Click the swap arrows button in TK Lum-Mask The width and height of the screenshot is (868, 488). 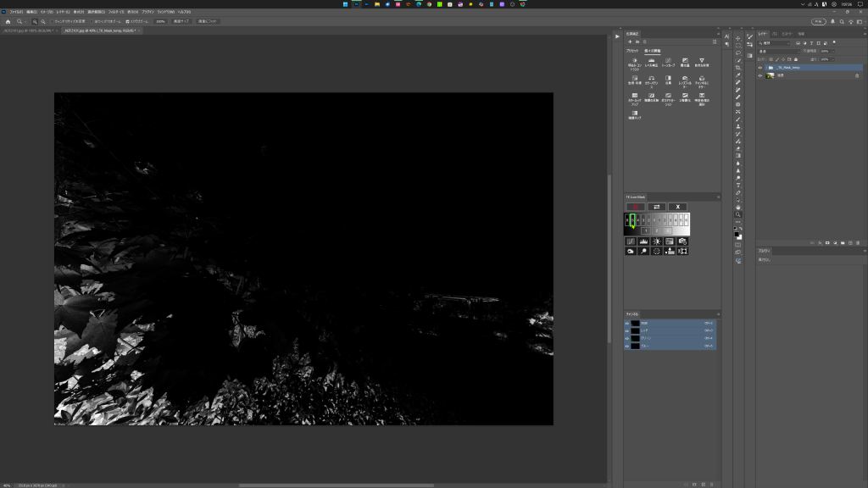[657, 207]
